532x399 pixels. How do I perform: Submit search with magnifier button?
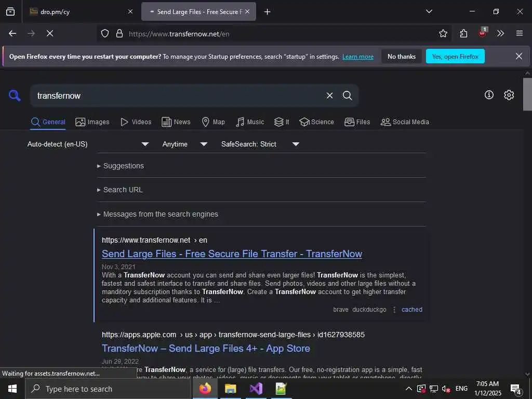(x=347, y=96)
